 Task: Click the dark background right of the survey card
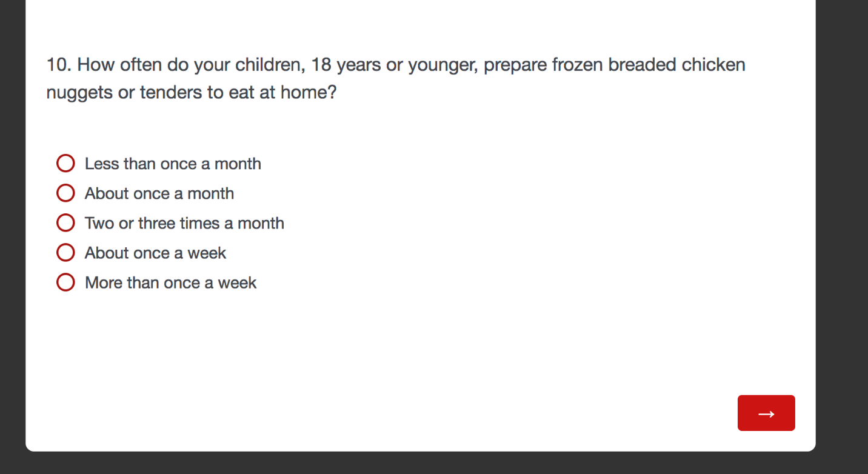(x=842, y=236)
